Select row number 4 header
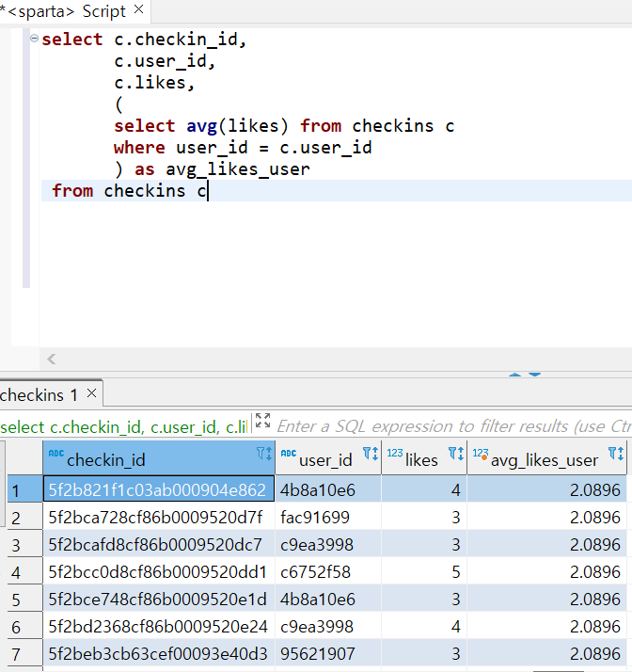632x672 pixels. pyautogui.click(x=24, y=572)
